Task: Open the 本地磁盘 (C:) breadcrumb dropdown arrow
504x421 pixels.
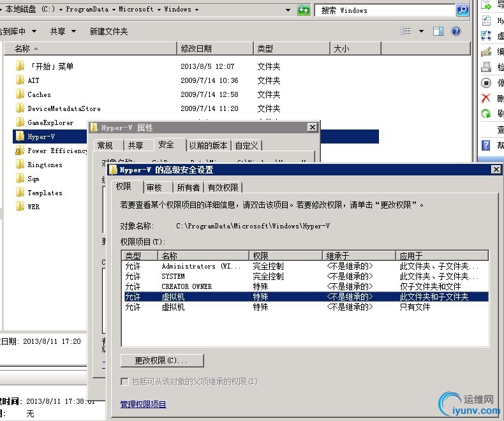Action: (61, 10)
